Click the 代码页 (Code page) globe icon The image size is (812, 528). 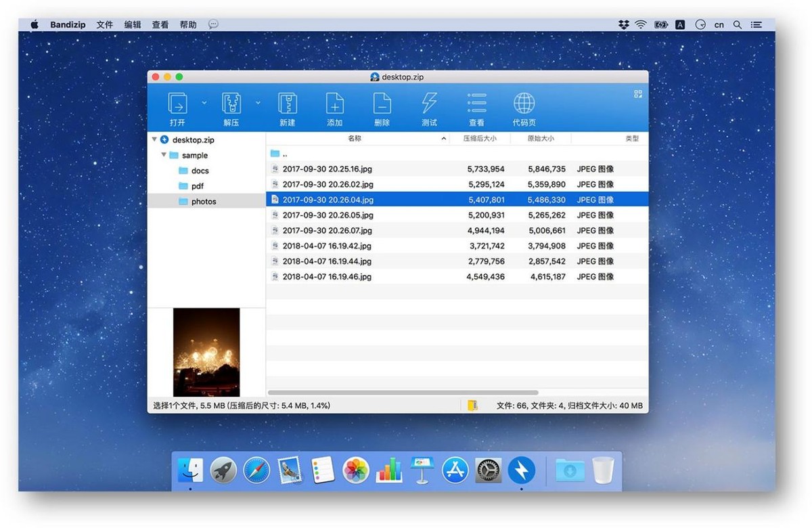tap(524, 104)
